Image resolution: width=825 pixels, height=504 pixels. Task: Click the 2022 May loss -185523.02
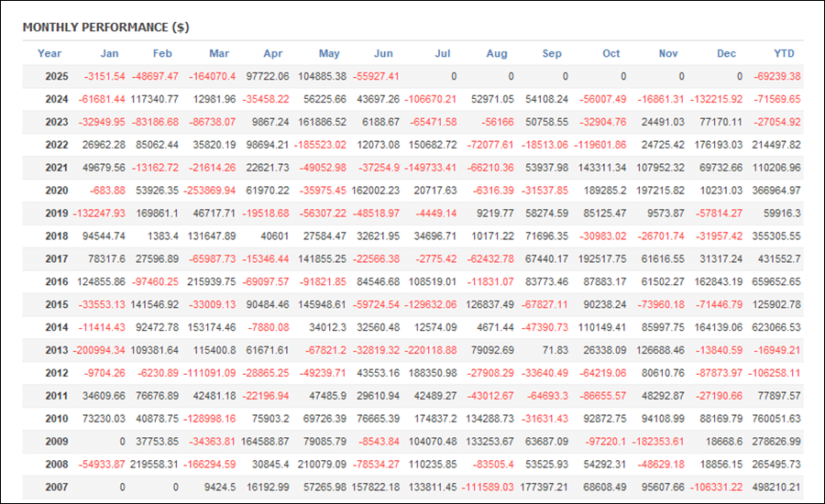coord(320,145)
